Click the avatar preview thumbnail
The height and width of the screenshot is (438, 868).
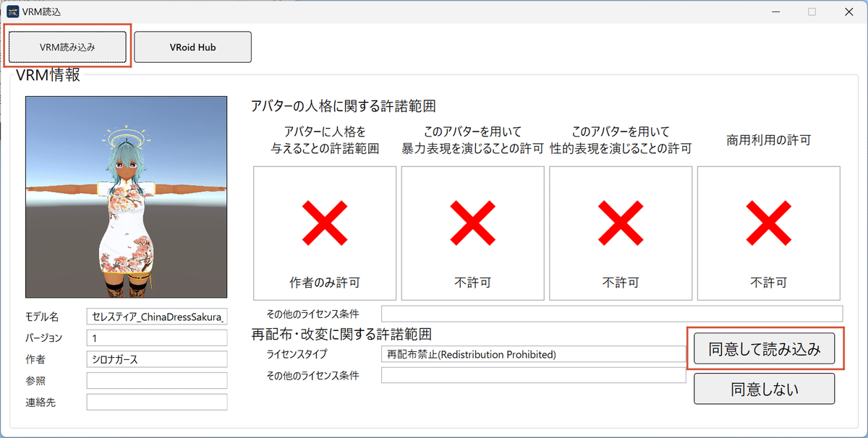click(126, 197)
